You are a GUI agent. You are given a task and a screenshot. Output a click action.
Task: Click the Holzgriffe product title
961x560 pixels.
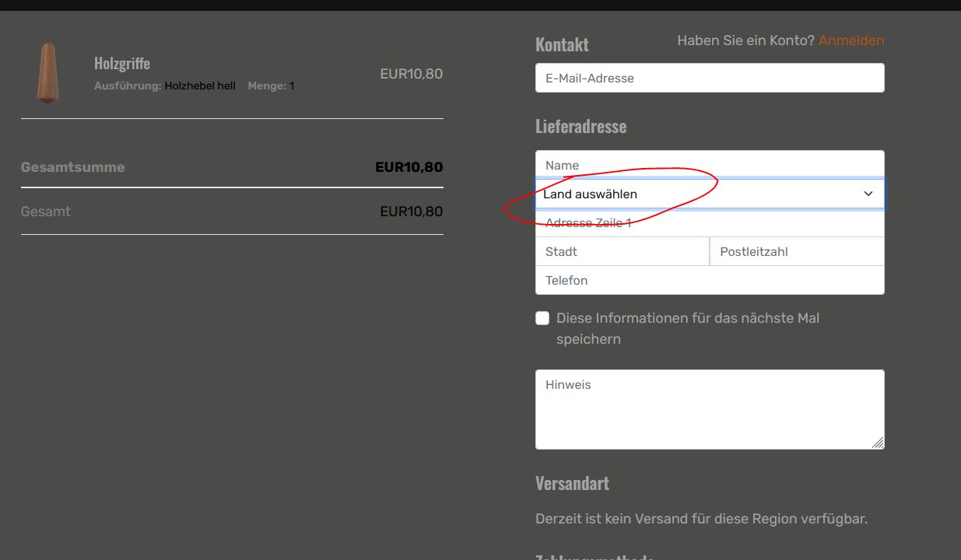click(x=122, y=63)
